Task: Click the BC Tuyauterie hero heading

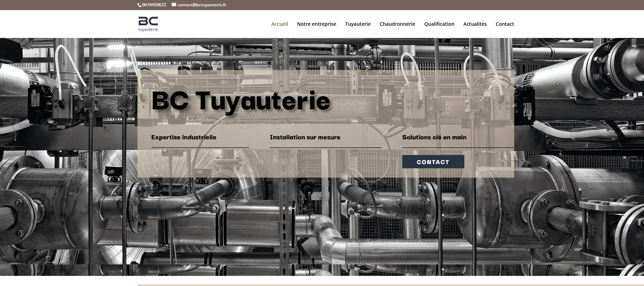Action: tap(241, 101)
